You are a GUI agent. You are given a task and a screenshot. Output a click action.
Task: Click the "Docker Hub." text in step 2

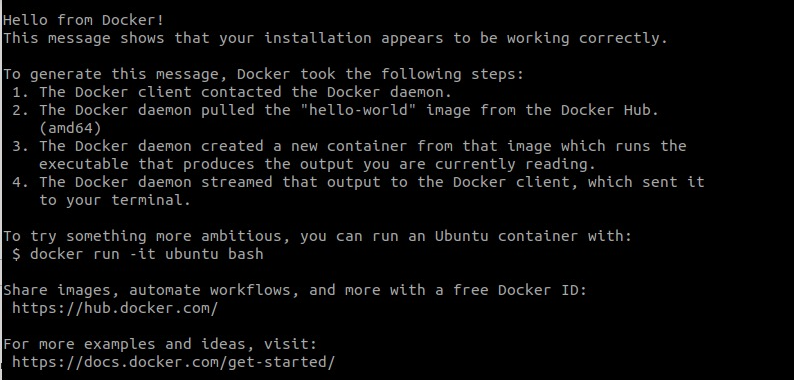(x=610, y=110)
